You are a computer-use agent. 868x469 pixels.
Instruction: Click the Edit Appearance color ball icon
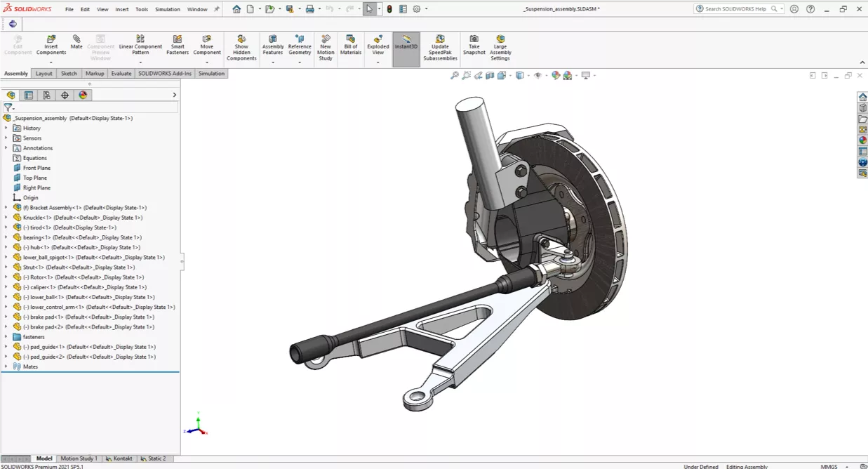[556, 75]
